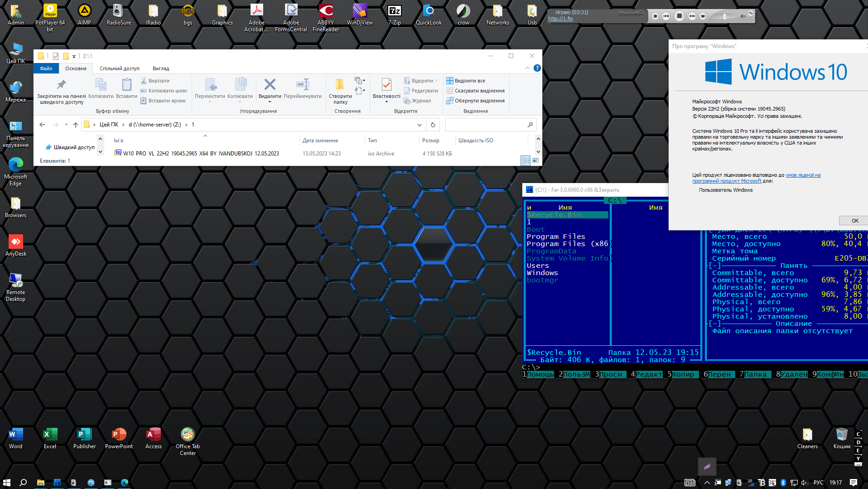Click the Видалити (Delete) ribbon icon
This screenshot has height=489, width=868.
tap(270, 85)
